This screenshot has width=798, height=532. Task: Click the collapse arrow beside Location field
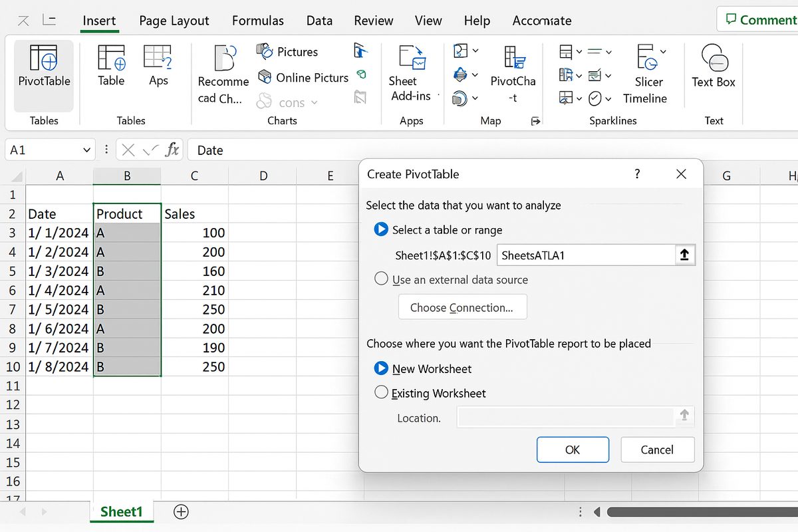click(x=684, y=416)
